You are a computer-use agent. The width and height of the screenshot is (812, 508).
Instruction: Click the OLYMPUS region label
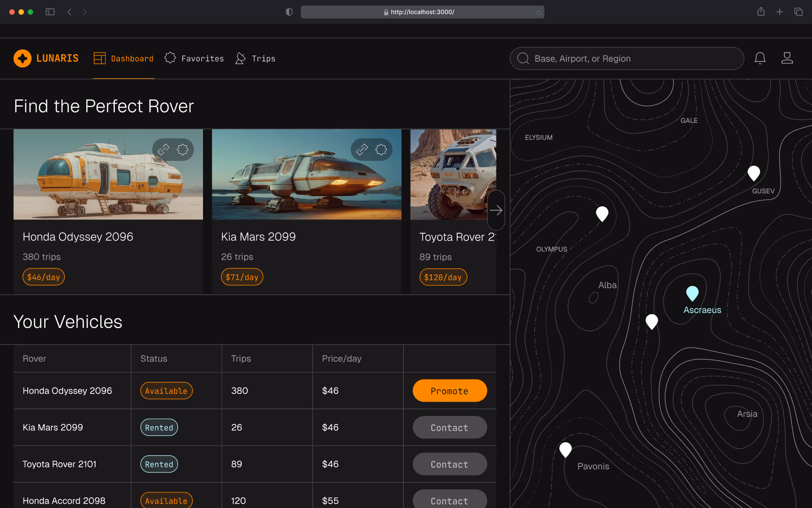551,249
